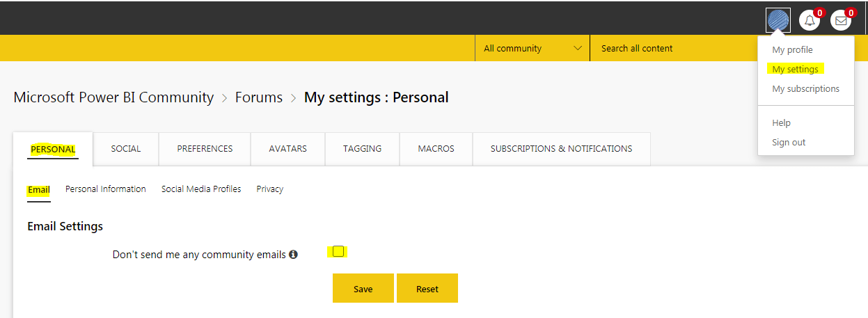Open the Social Media Profiles sub-tab
The image size is (868, 318).
[x=201, y=189]
